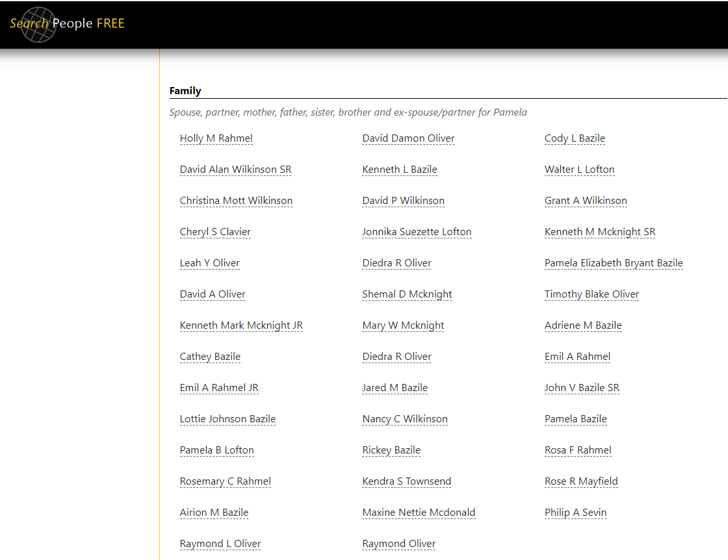Click the Search People FREE globe logo
The width and height of the screenshot is (728, 560).
coord(39,25)
